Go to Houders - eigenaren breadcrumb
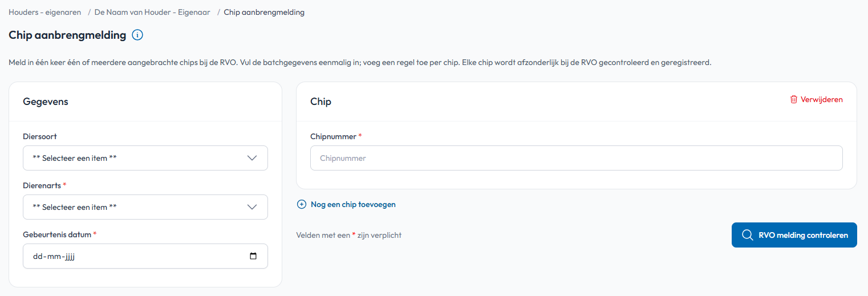868x296 pixels. 45,12
